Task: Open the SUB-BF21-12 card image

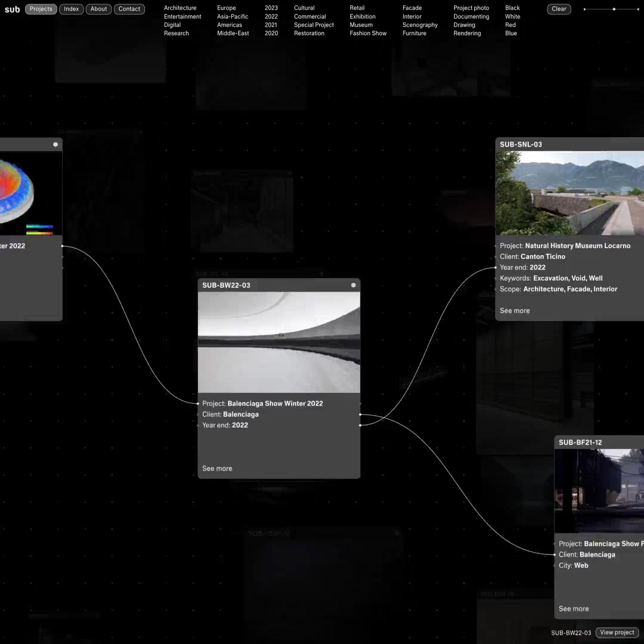Action: coord(599,491)
